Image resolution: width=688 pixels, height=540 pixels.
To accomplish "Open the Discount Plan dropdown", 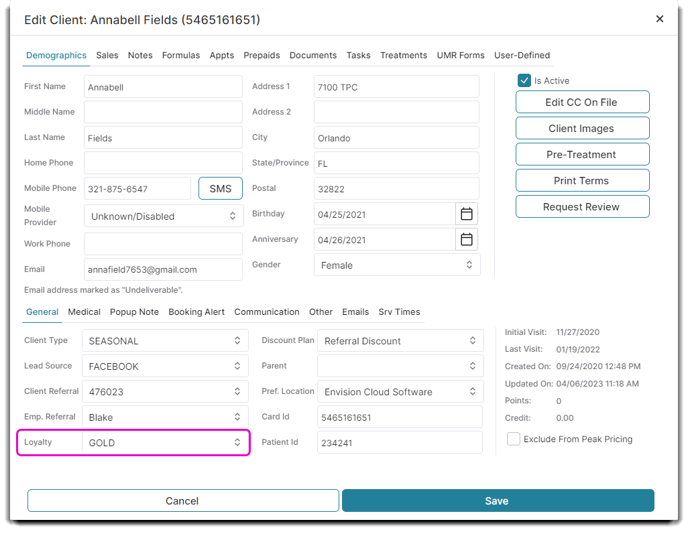I will tap(400, 341).
